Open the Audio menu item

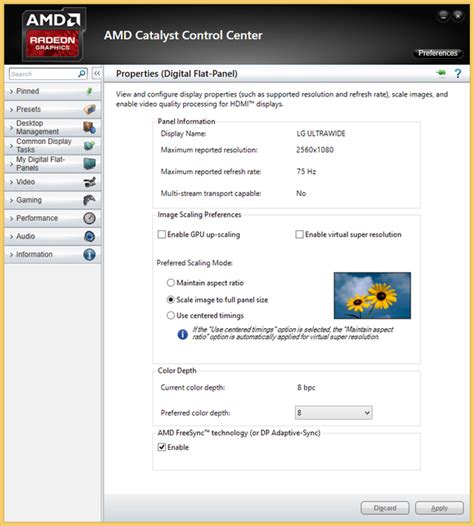(53, 236)
